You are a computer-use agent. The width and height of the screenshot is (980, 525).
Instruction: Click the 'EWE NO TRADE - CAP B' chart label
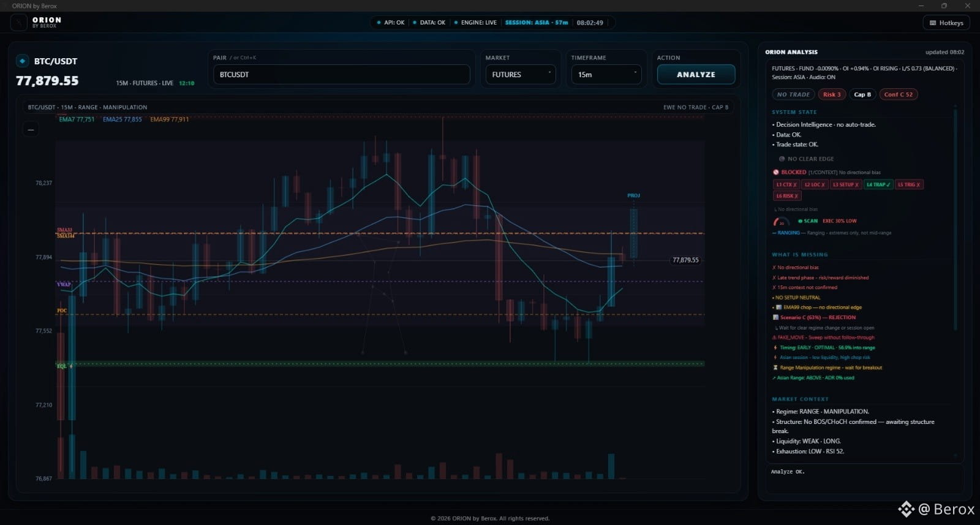click(696, 107)
